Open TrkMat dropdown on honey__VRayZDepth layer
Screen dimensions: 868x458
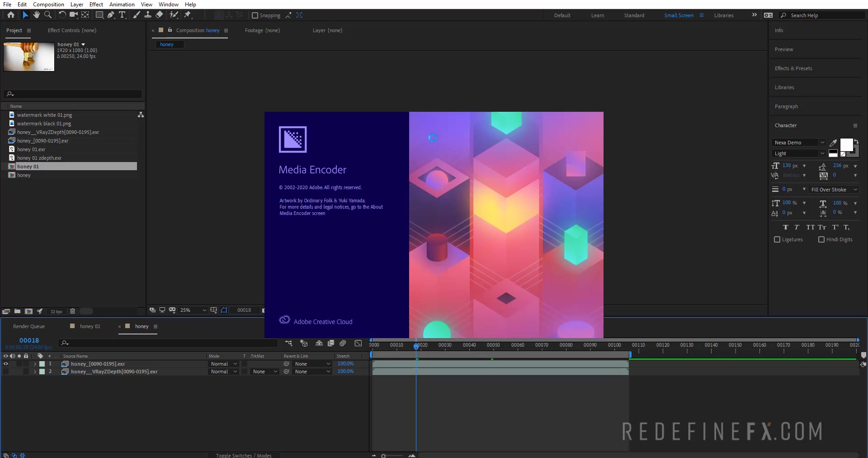264,372
